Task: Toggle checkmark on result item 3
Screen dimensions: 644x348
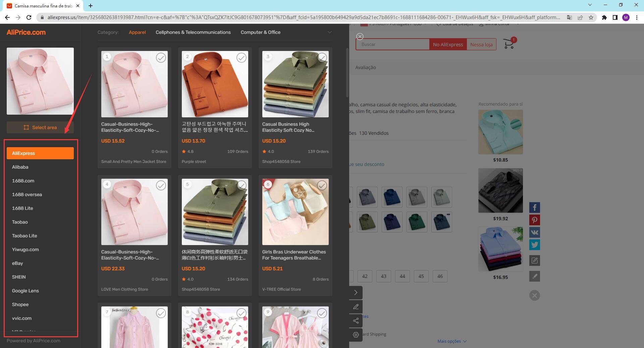Action: coord(322,58)
